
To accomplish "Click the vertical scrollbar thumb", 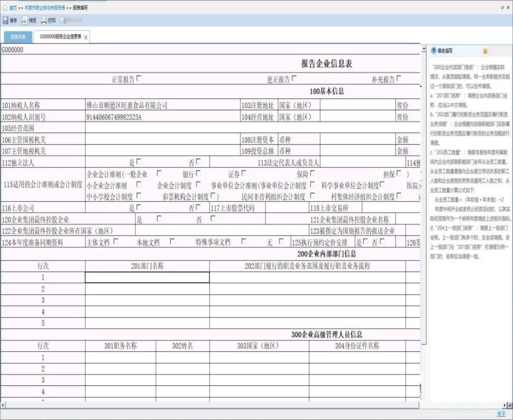I will point(424,198).
